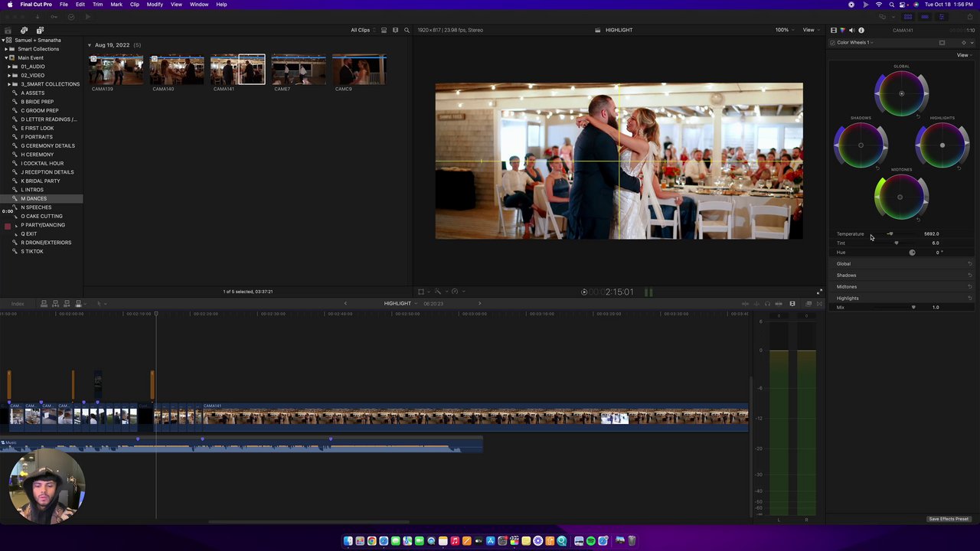The height and width of the screenshot is (551, 980).
Task: Toggle the Color Wheels 1 checkbox
Action: click(832, 43)
